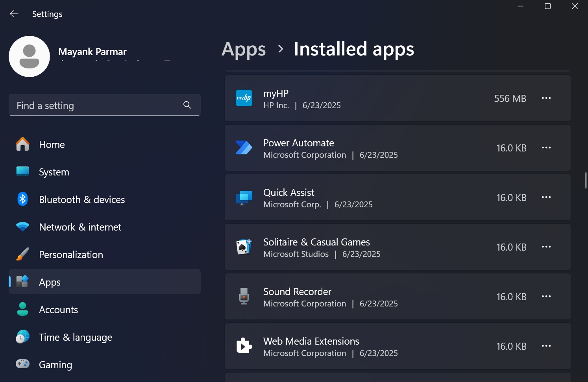The height and width of the screenshot is (382, 588).
Task: Click the Sound Recorder microphone icon
Action: pyautogui.click(x=244, y=297)
